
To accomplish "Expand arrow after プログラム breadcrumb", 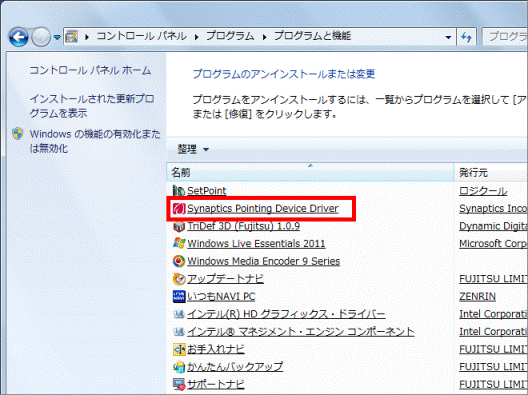I will pyautogui.click(x=264, y=37).
